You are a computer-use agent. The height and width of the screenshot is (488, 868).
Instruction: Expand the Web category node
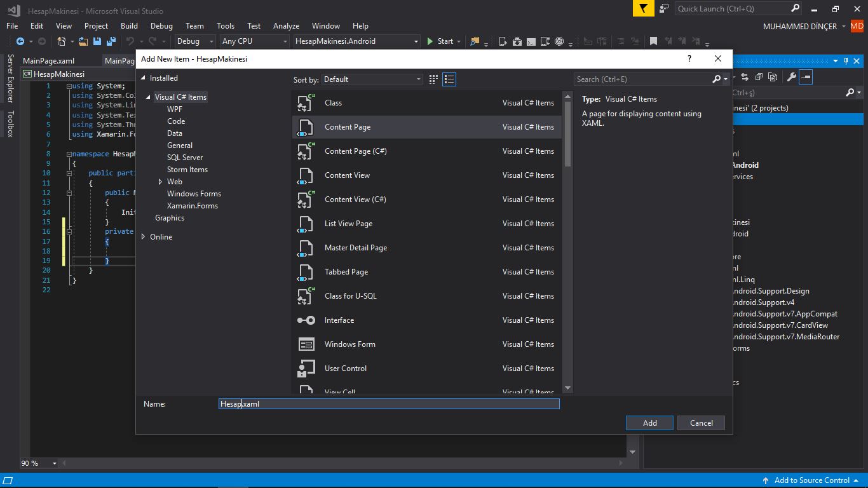(x=160, y=182)
